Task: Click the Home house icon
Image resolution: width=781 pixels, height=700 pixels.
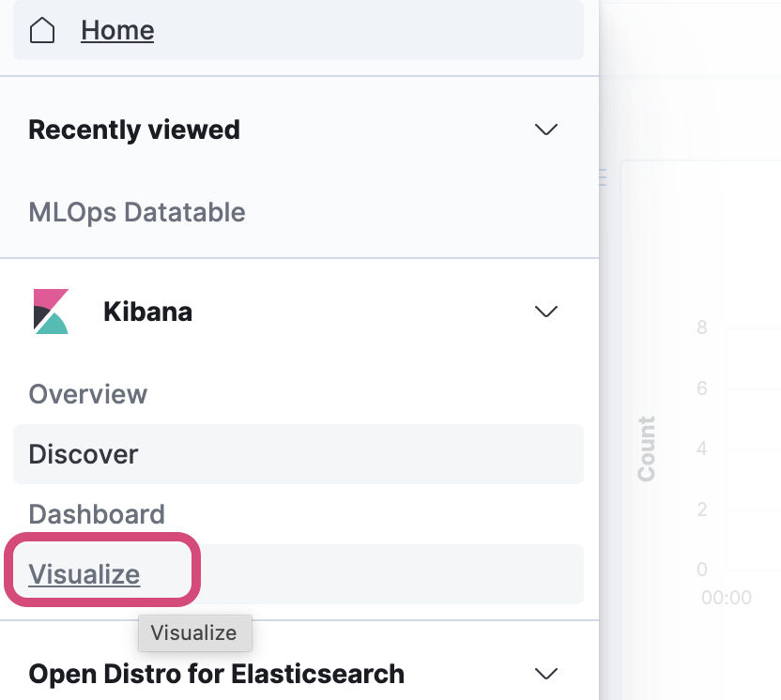Action: (x=42, y=31)
